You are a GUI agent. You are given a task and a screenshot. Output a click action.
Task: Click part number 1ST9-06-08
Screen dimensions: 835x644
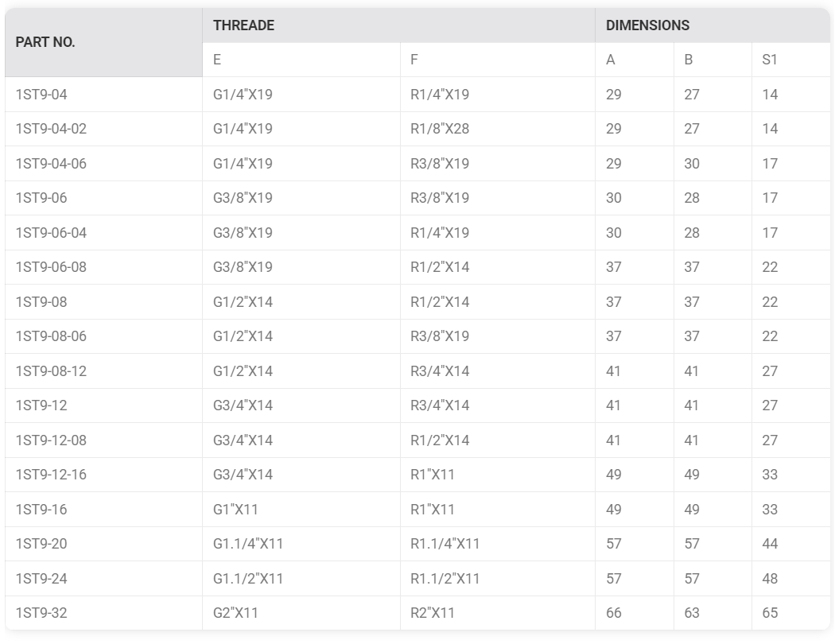tap(51, 267)
